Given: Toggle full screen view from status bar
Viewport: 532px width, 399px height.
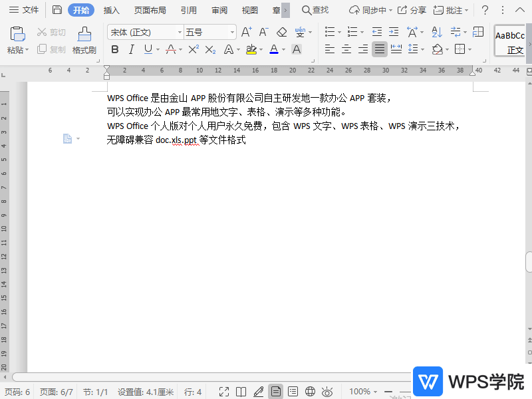Looking at the screenshot, I should [x=224, y=391].
